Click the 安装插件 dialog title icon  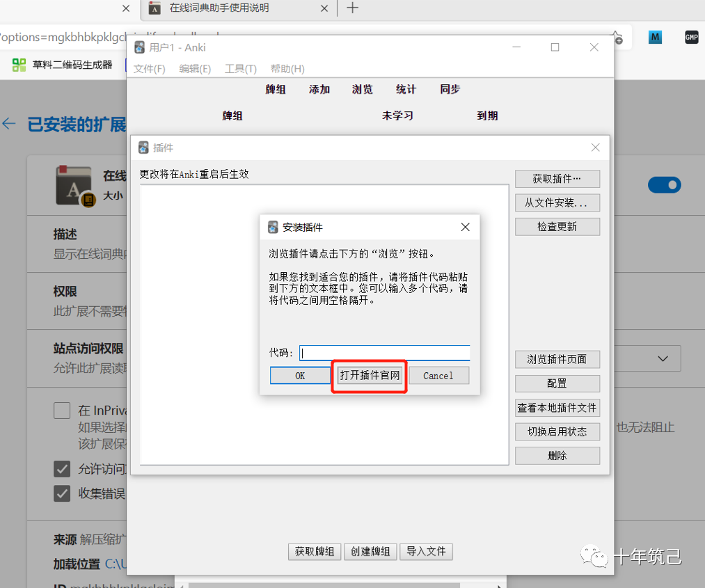(273, 227)
